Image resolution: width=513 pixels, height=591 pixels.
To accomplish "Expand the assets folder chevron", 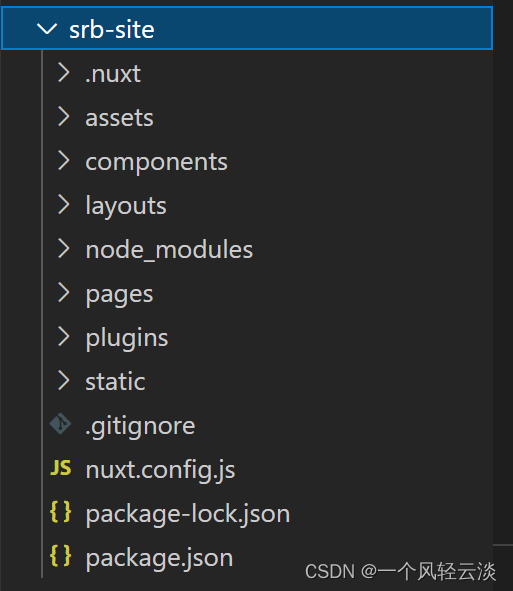I will [x=63, y=116].
